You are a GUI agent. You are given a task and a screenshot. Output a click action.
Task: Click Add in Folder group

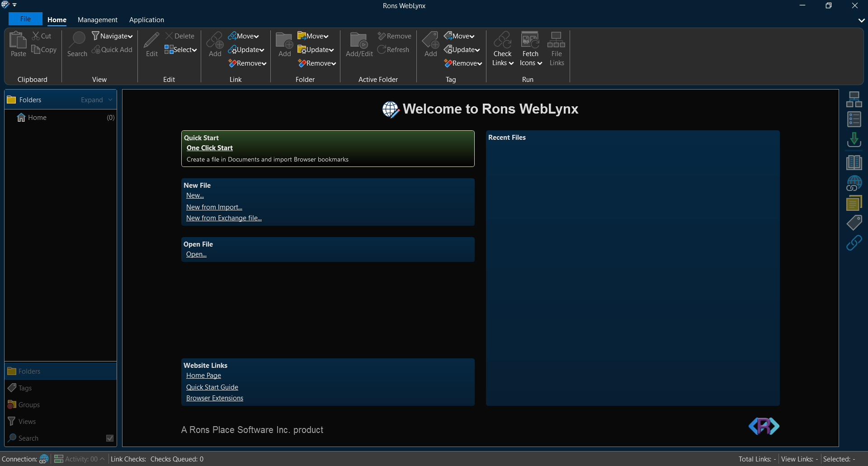point(285,44)
